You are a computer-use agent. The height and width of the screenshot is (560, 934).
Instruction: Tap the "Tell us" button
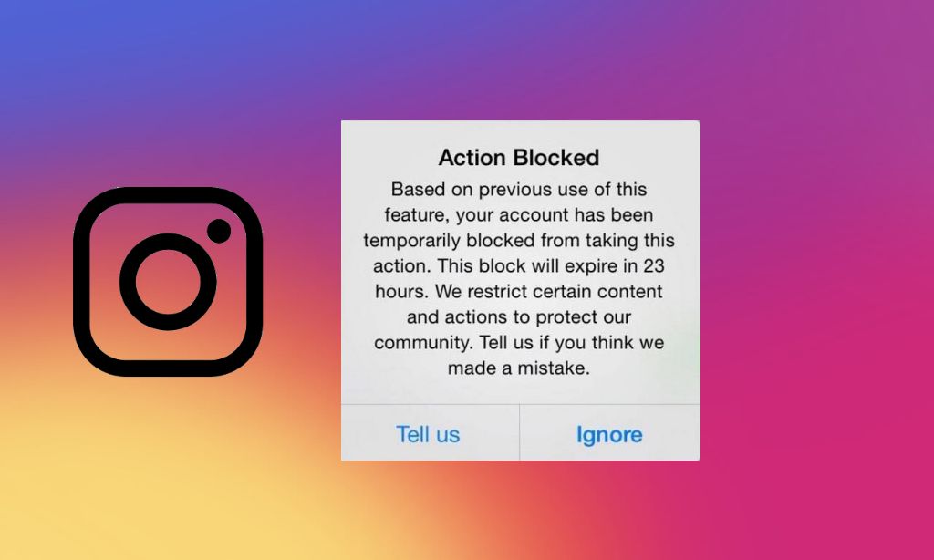click(x=428, y=434)
